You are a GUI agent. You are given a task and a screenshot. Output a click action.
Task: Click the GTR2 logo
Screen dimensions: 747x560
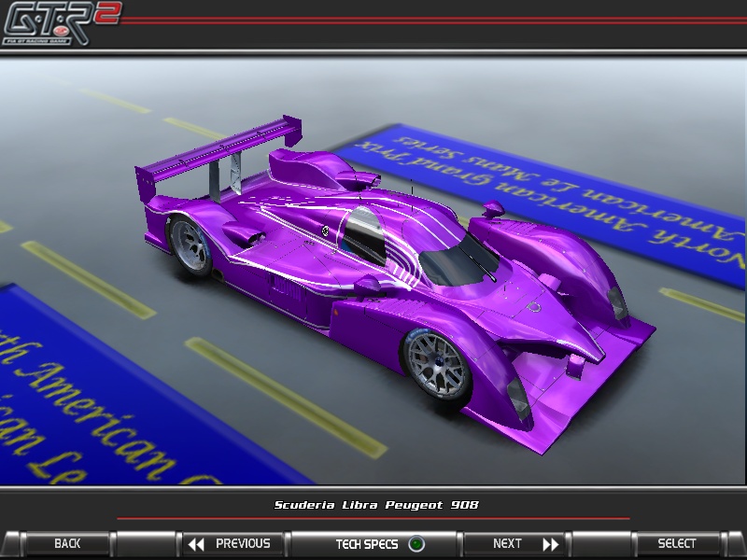[61, 22]
